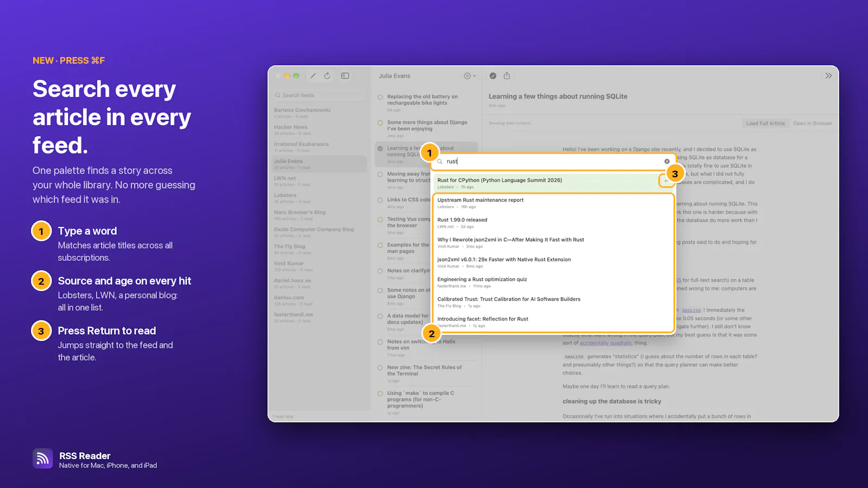Open result 'Calibrated Trust: Trust Calibration'
Screen dimensions: 868x488
click(x=553, y=302)
